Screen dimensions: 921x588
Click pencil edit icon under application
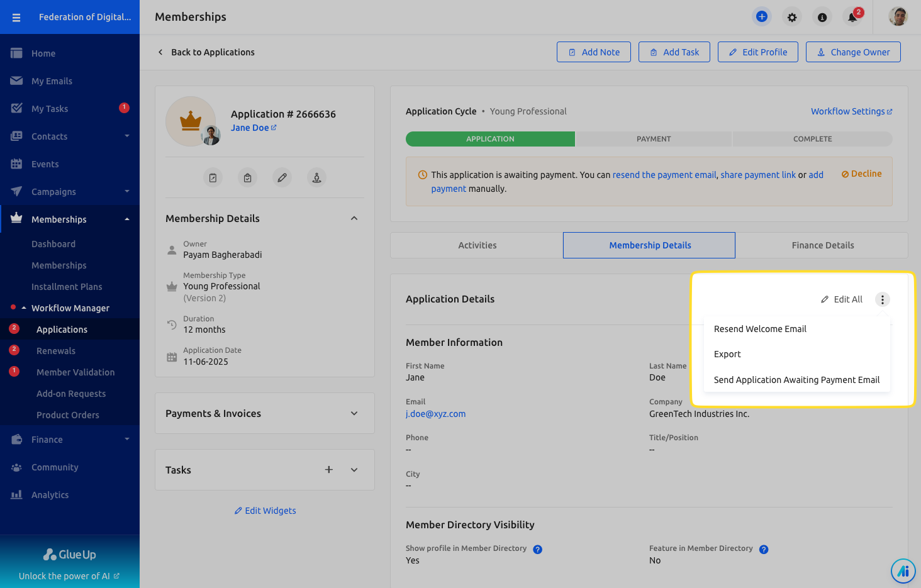coord(282,178)
